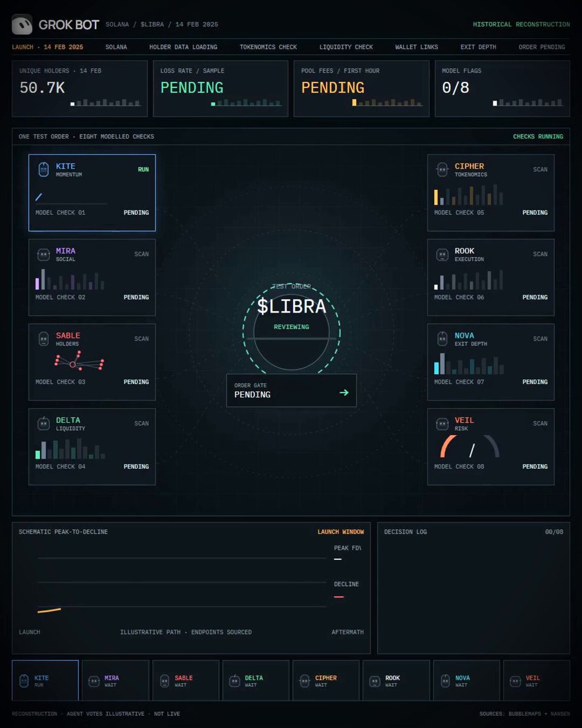Click the MIRA social card robot icon
Viewport: 582px width, 728px height.
pyautogui.click(x=44, y=254)
